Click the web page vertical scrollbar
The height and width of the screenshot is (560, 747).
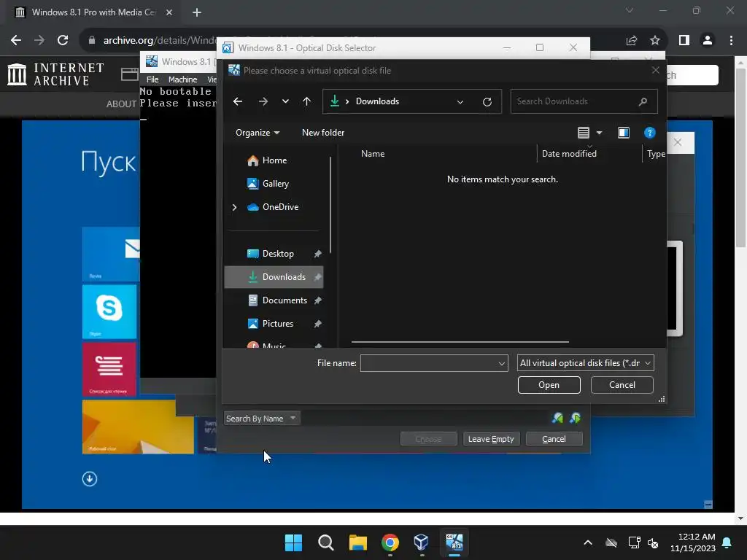click(740, 157)
